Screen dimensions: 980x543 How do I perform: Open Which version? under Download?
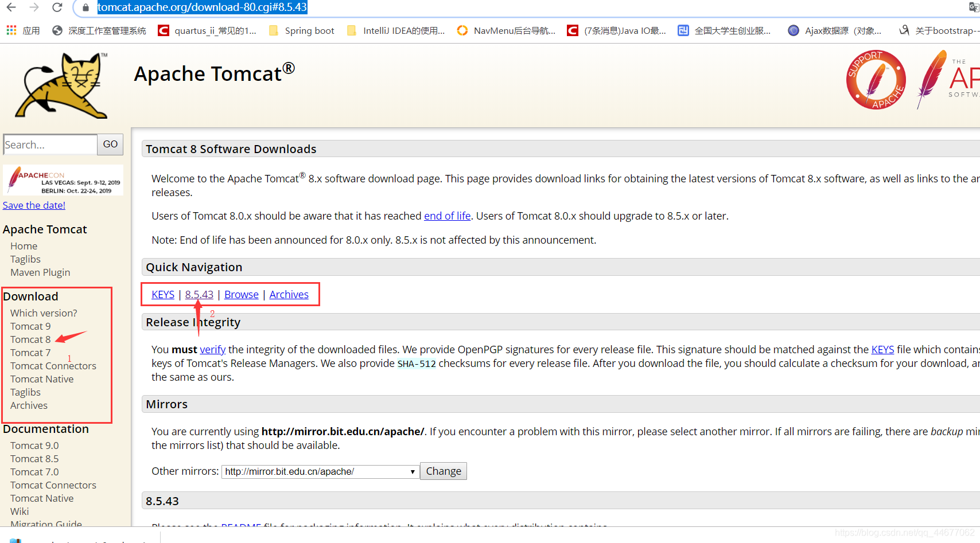tap(44, 313)
